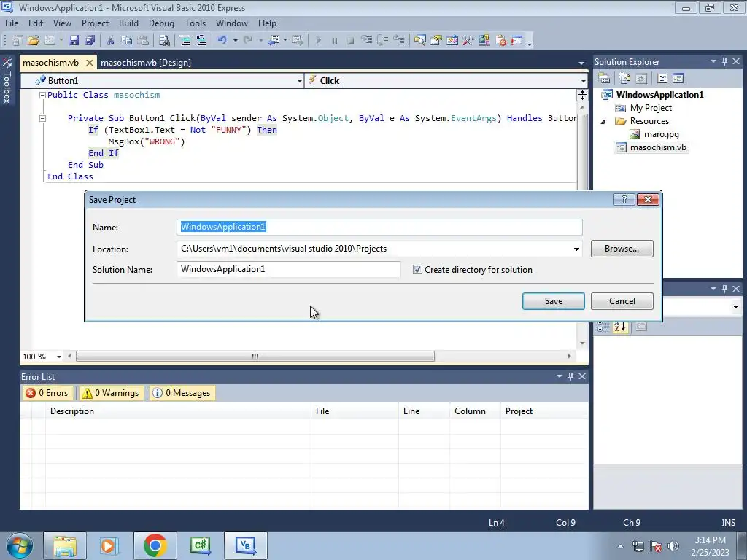The image size is (747, 560).
Task: Toggle the 0 Errors filter
Action: coord(47,393)
